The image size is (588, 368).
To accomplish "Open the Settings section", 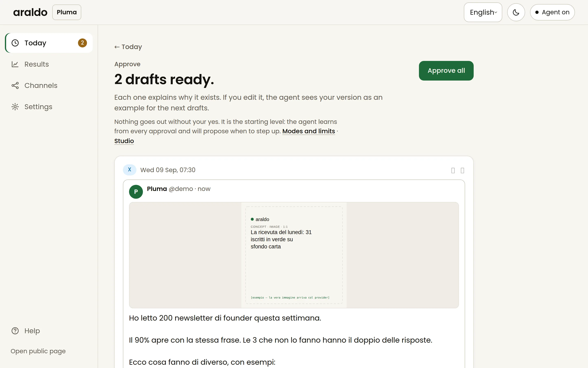I will click(49, 107).
